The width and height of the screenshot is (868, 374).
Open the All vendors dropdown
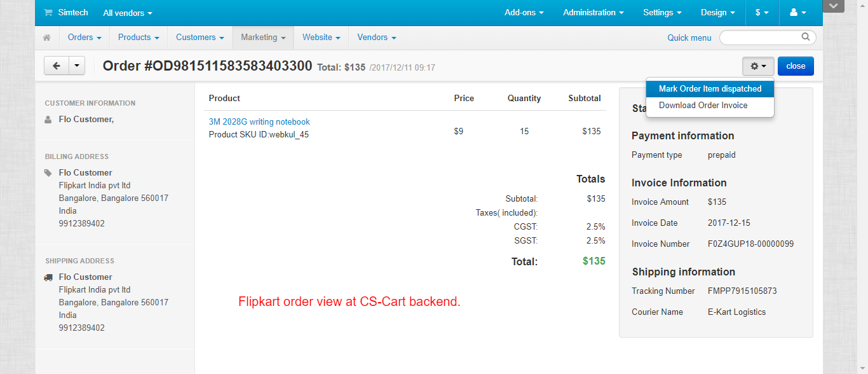pyautogui.click(x=128, y=13)
